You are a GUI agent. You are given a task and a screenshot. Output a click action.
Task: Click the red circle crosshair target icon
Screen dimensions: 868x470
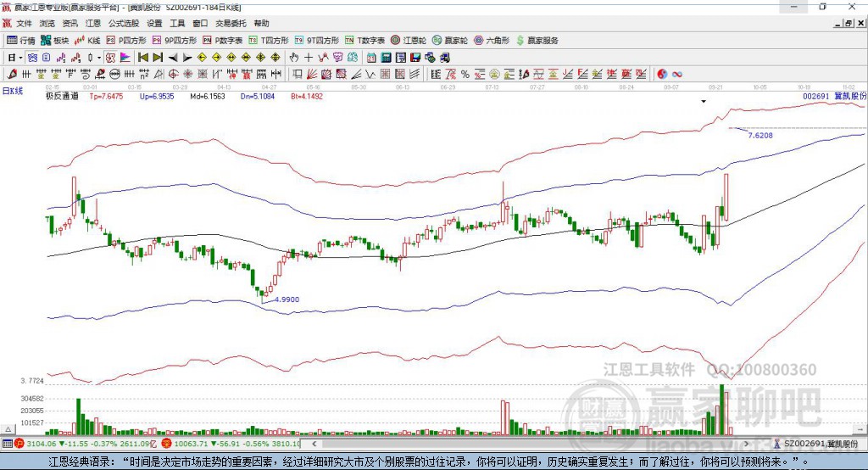coord(173,75)
